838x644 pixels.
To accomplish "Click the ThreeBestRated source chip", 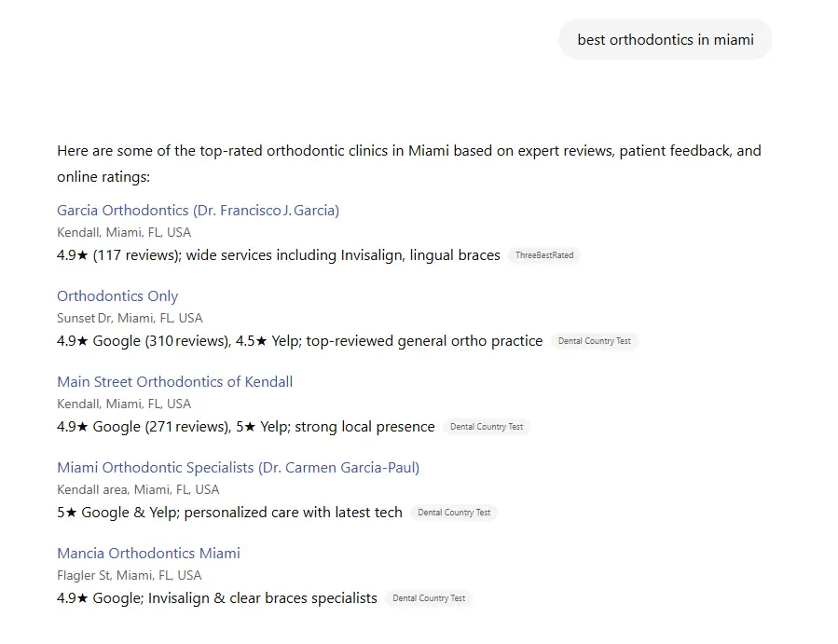I will tap(544, 255).
